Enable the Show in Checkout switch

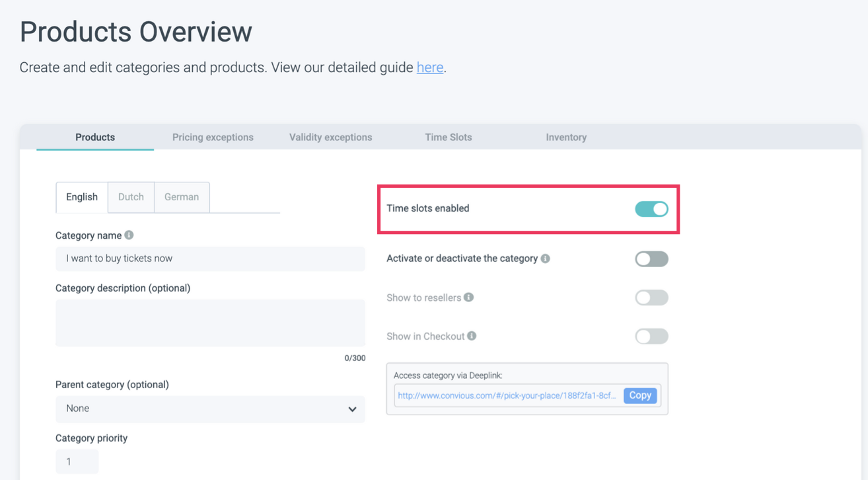click(x=651, y=337)
